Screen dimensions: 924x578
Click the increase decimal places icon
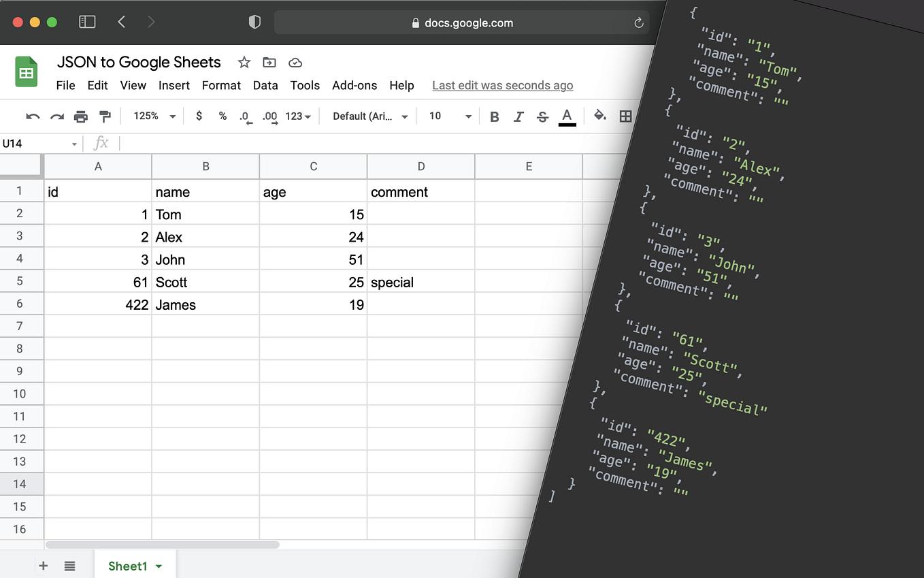pyautogui.click(x=269, y=116)
